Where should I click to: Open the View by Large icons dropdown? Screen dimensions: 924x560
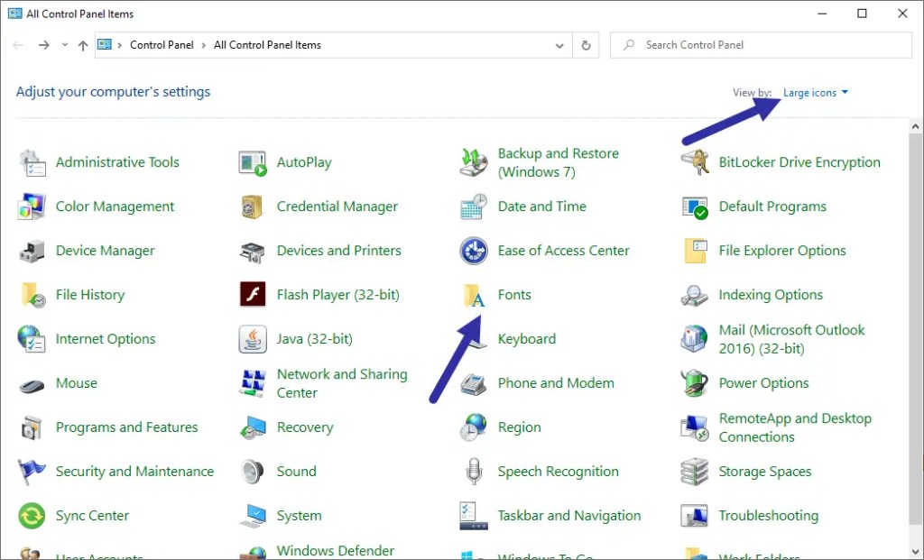tap(816, 93)
